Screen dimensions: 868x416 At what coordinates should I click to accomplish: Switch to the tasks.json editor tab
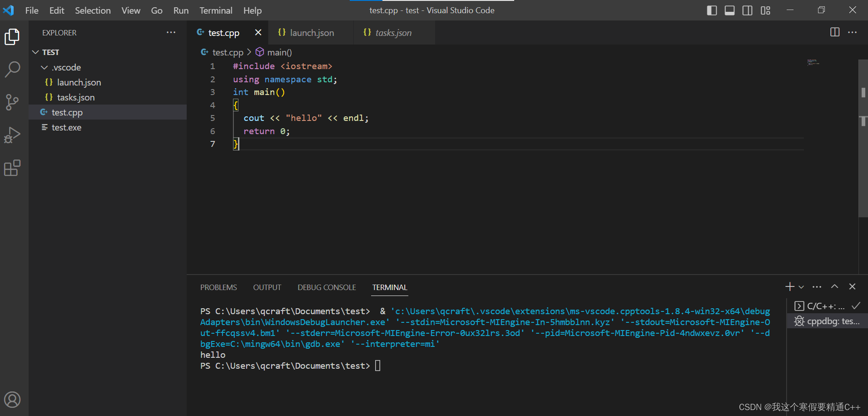pyautogui.click(x=394, y=33)
